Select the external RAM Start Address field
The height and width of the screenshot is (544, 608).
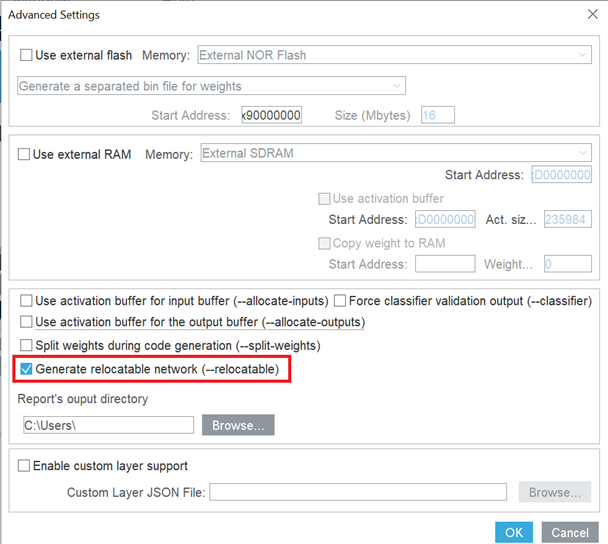click(561, 174)
